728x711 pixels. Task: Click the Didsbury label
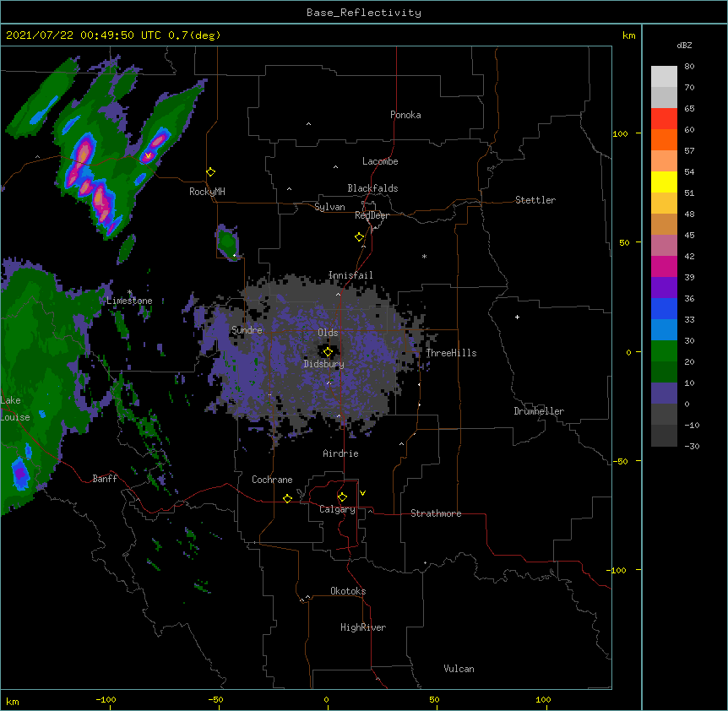(x=324, y=364)
